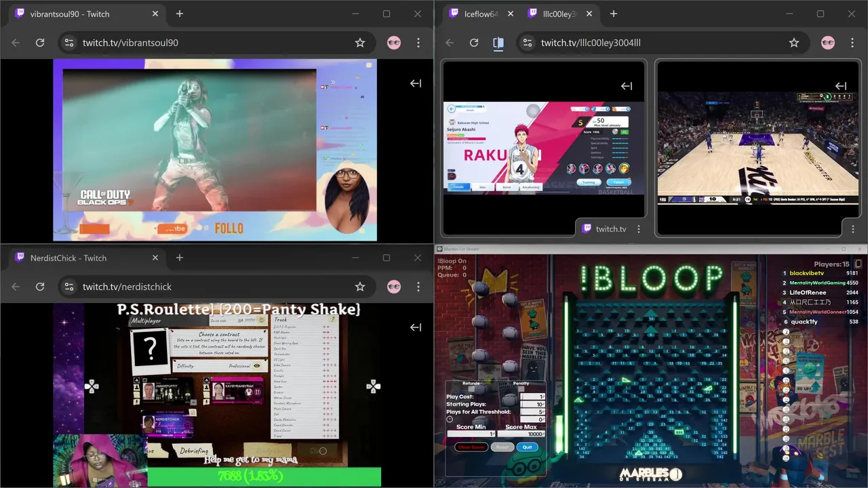Viewport: 868px width, 488px height.
Task: Switch to the lllc00ley30 tab
Action: (x=560, y=14)
